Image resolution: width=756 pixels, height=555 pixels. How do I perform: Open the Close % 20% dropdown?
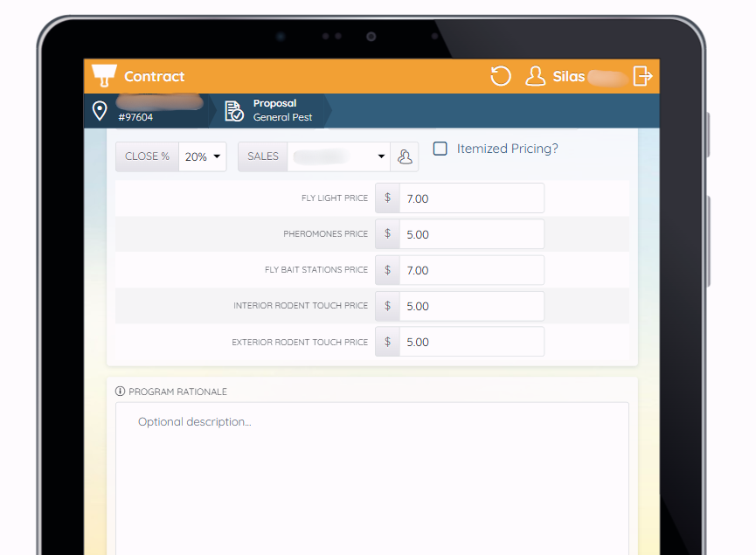(203, 156)
